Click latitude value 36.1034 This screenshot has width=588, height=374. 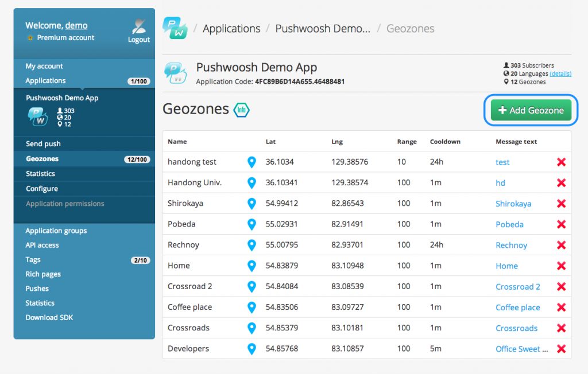[280, 162]
